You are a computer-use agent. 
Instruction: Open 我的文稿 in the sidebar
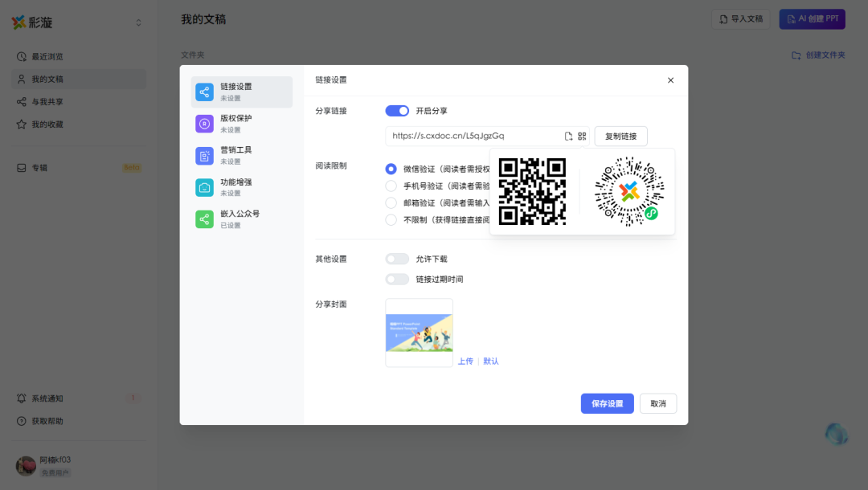79,79
